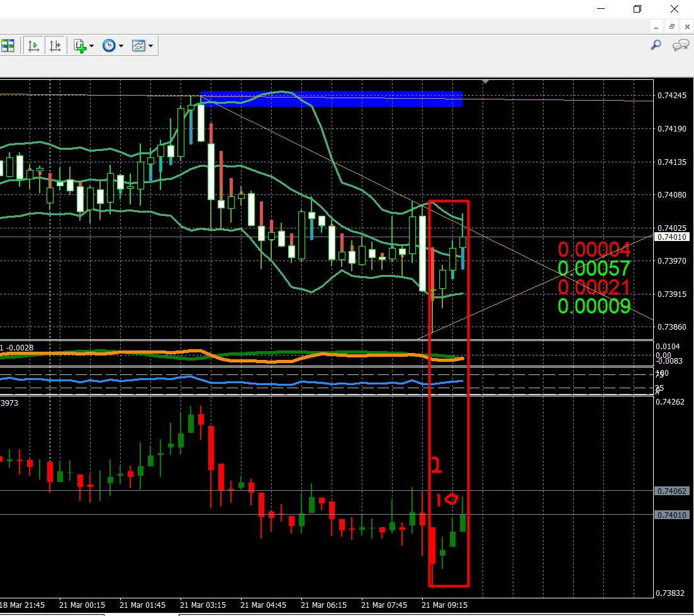Screen dimensions: 694x616
Task: Open the community Chat icon
Action: [680, 45]
